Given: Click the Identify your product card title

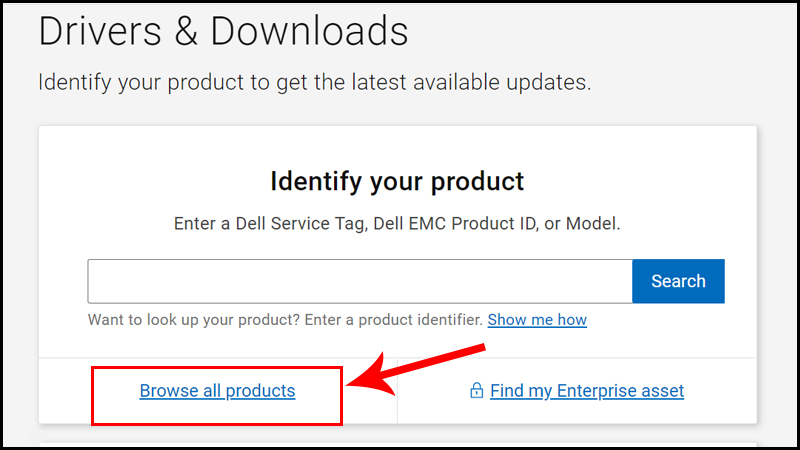Looking at the screenshot, I should (397, 182).
